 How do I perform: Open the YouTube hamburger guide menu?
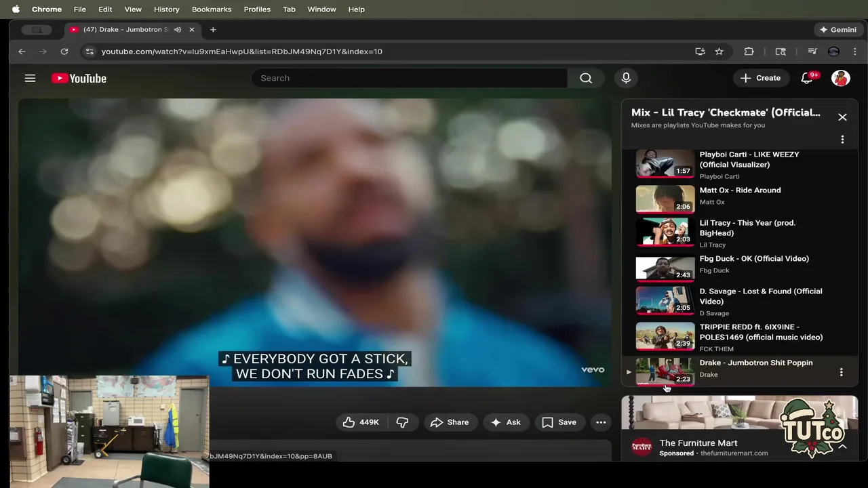click(x=30, y=78)
